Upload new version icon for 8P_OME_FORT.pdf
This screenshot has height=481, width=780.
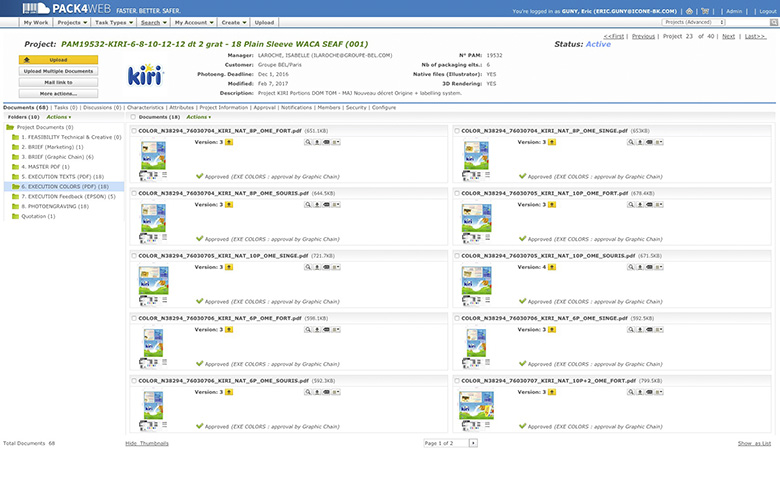229,142
